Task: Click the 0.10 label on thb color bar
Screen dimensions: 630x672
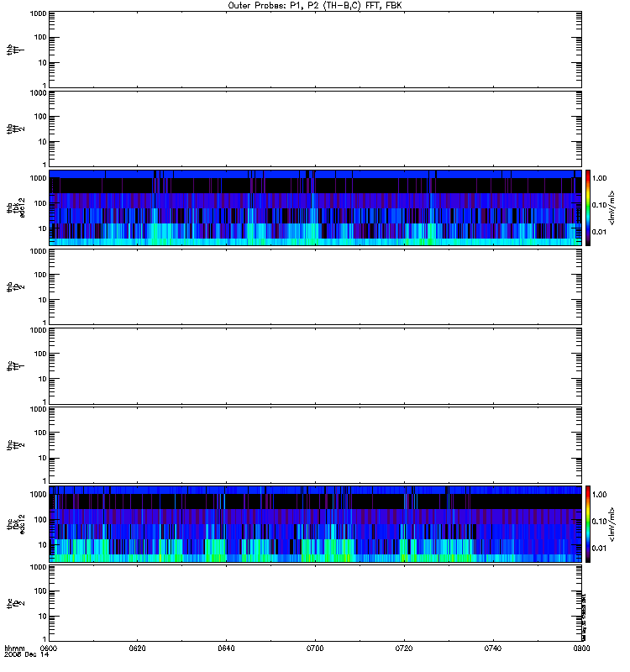Action: click(x=599, y=205)
